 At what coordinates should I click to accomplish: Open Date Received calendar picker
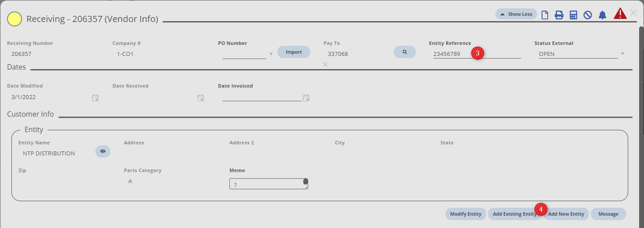[200, 98]
